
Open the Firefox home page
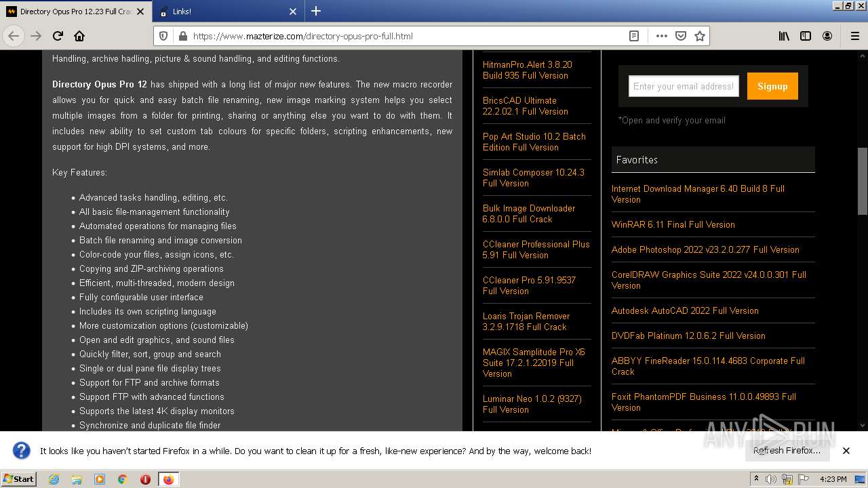click(79, 36)
